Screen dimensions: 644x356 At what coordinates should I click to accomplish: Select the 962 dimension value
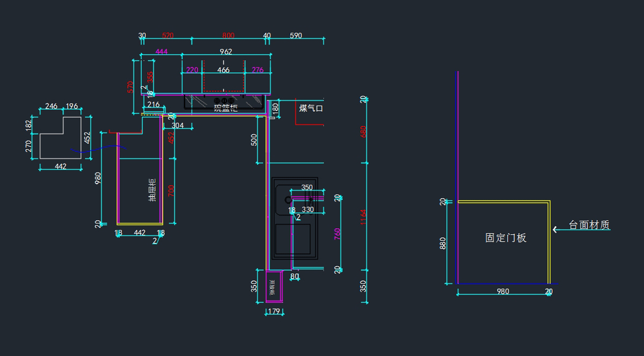226,52
